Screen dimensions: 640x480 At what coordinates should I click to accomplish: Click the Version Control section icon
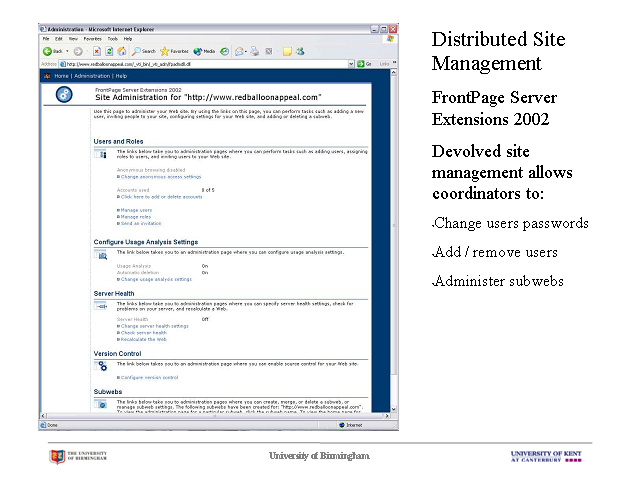click(x=101, y=367)
